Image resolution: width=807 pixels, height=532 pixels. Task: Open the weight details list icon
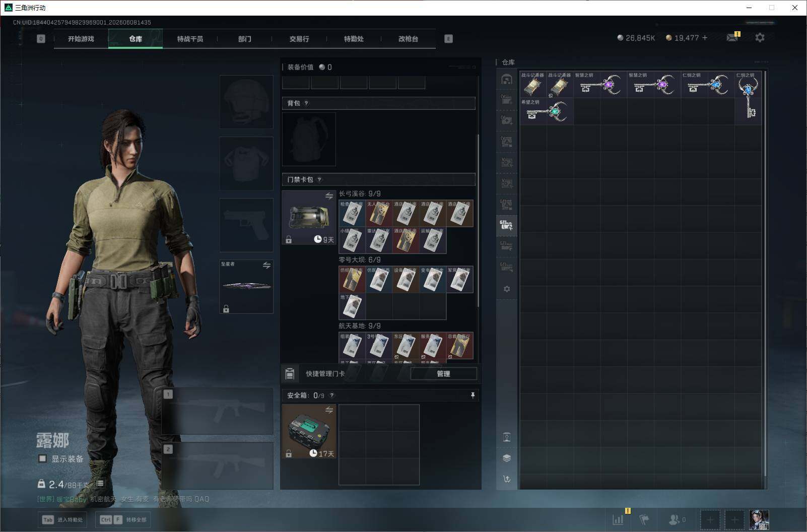point(100,484)
